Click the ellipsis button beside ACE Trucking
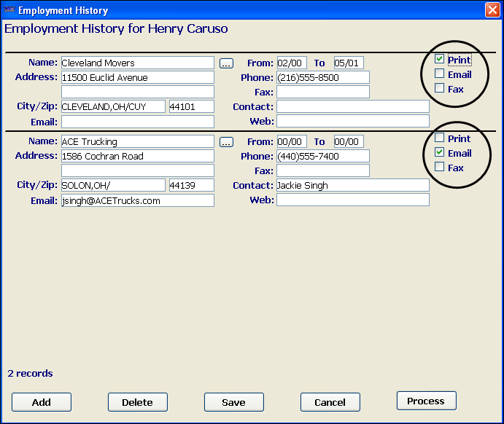 tap(226, 142)
